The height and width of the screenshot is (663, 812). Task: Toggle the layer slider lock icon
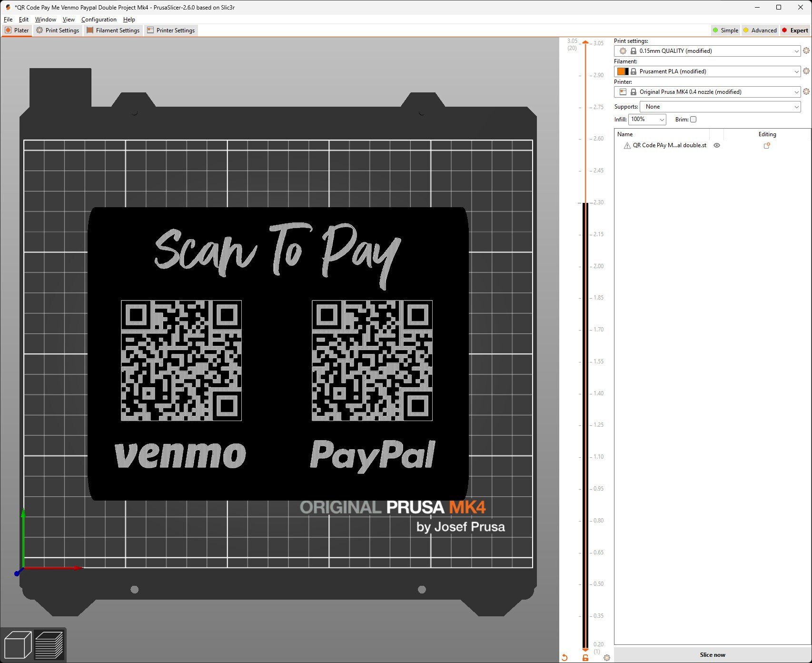coord(585,657)
